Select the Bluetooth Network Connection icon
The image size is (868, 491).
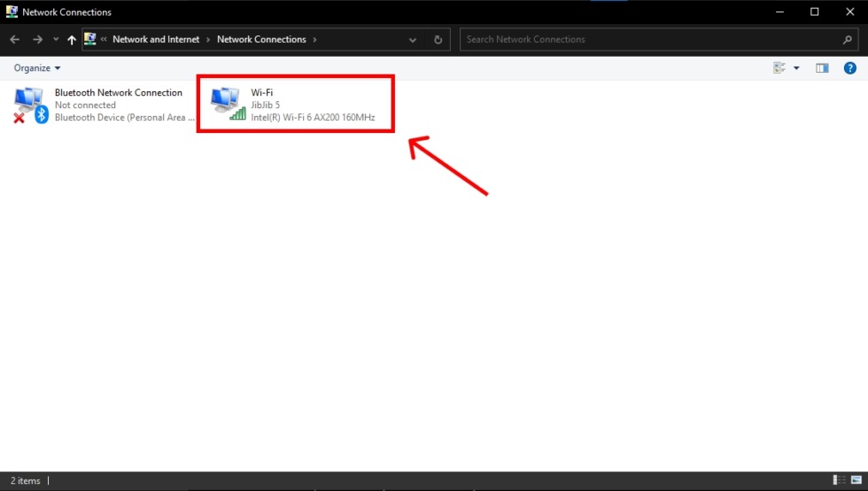(30, 105)
